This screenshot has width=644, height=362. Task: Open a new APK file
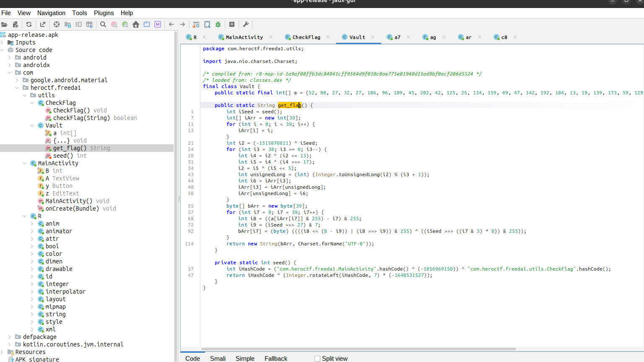pyautogui.click(x=4, y=24)
